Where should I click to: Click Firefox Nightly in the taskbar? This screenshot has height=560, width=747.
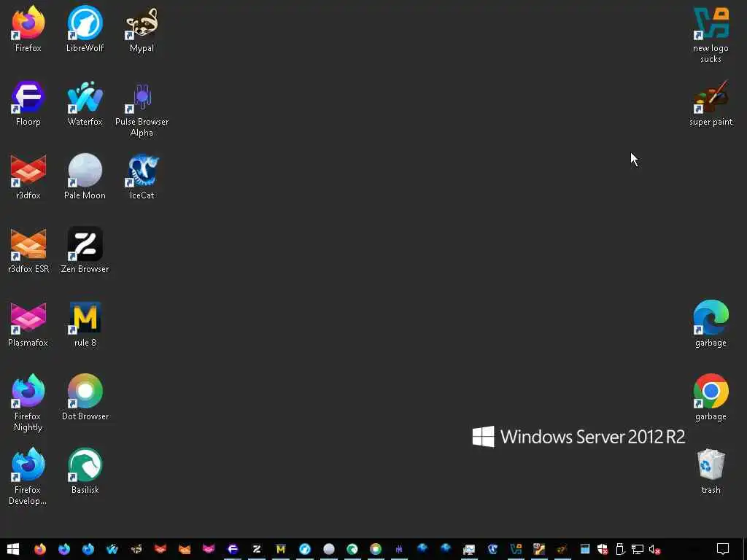[x=64, y=549]
